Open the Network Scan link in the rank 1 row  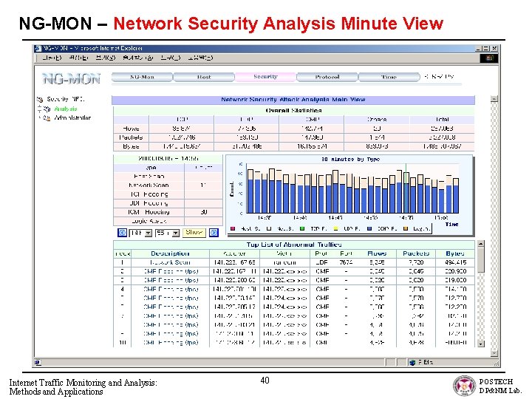pyautogui.click(x=170, y=262)
